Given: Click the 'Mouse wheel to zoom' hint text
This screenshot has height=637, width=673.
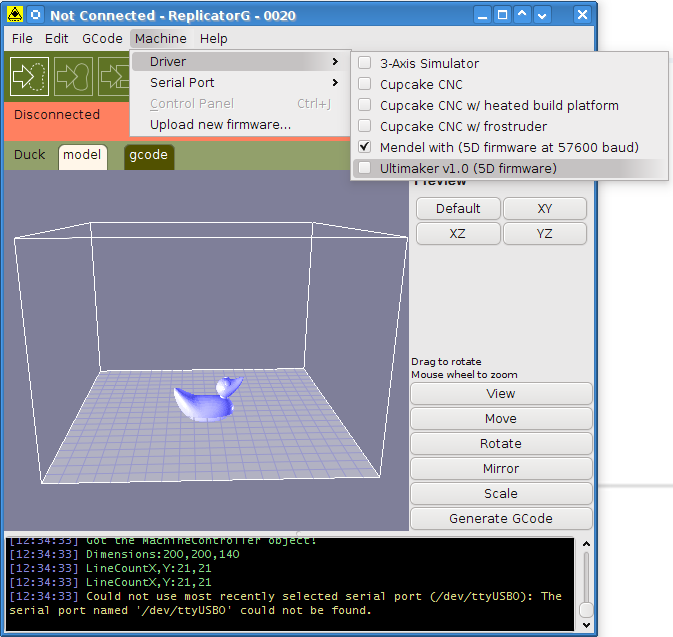Looking at the screenshot, I should [x=464, y=375].
